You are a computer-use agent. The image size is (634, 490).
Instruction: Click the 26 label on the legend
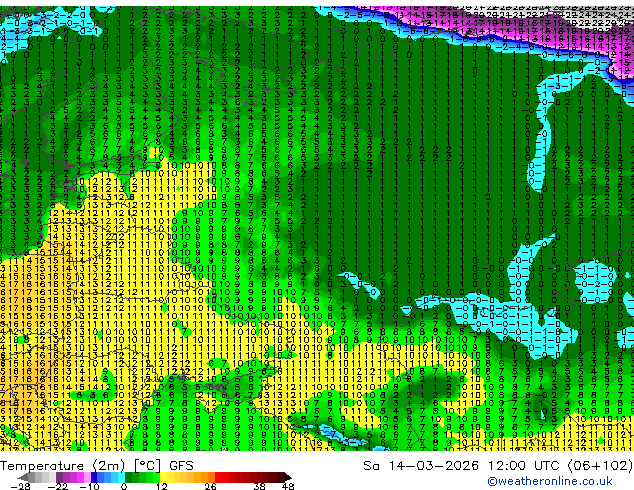[210, 486]
